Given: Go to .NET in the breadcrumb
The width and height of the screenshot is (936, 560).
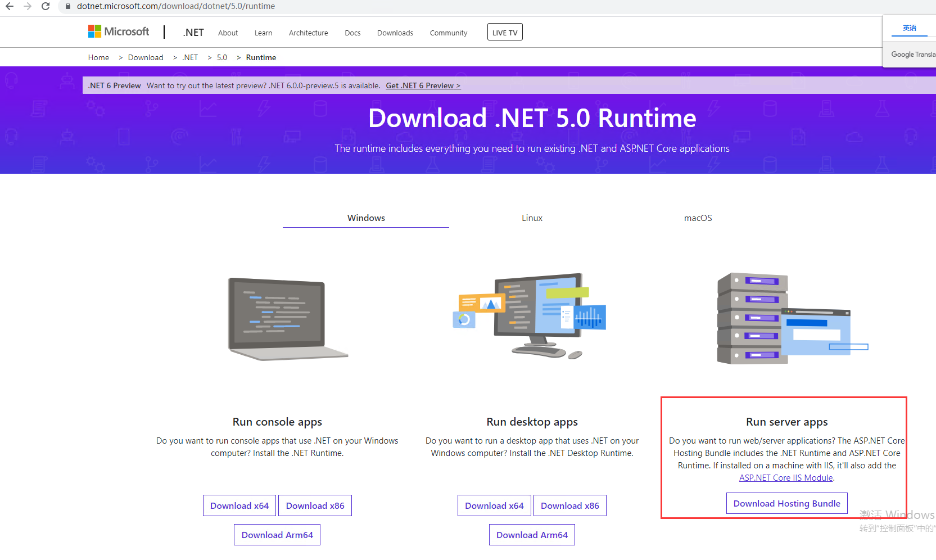Looking at the screenshot, I should (x=190, y=57).
